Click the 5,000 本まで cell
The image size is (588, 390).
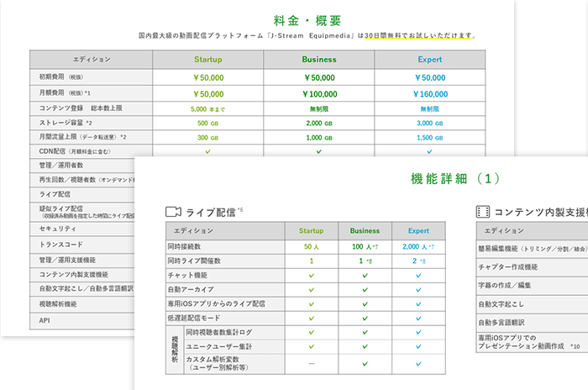point(207,109)
